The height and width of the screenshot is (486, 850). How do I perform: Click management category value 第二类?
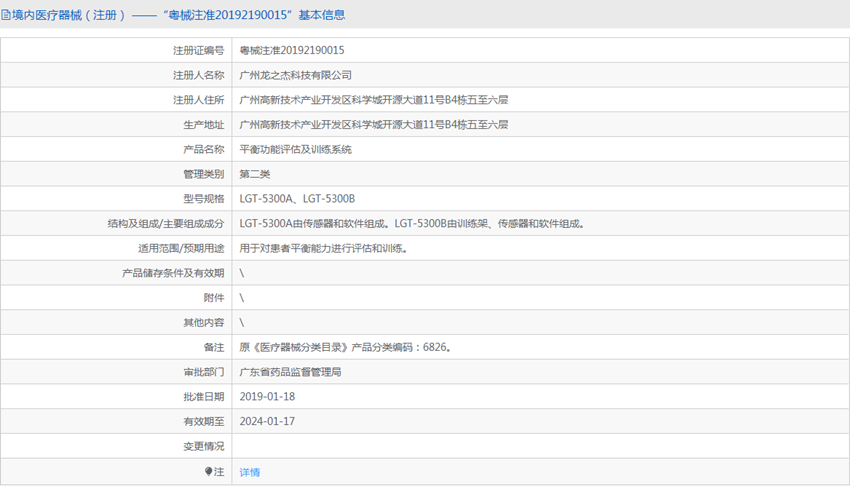(x=255, y=174)
